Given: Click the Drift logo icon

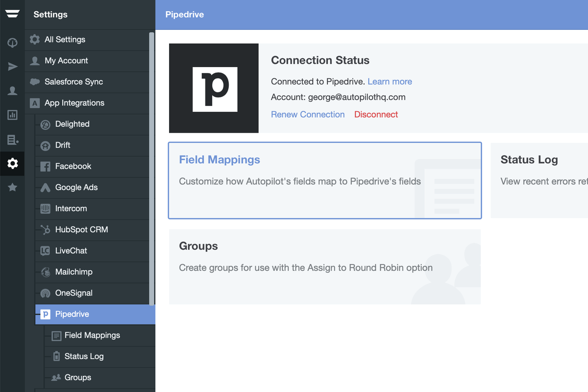Looking at the screenshot, I should coord(45,146).
